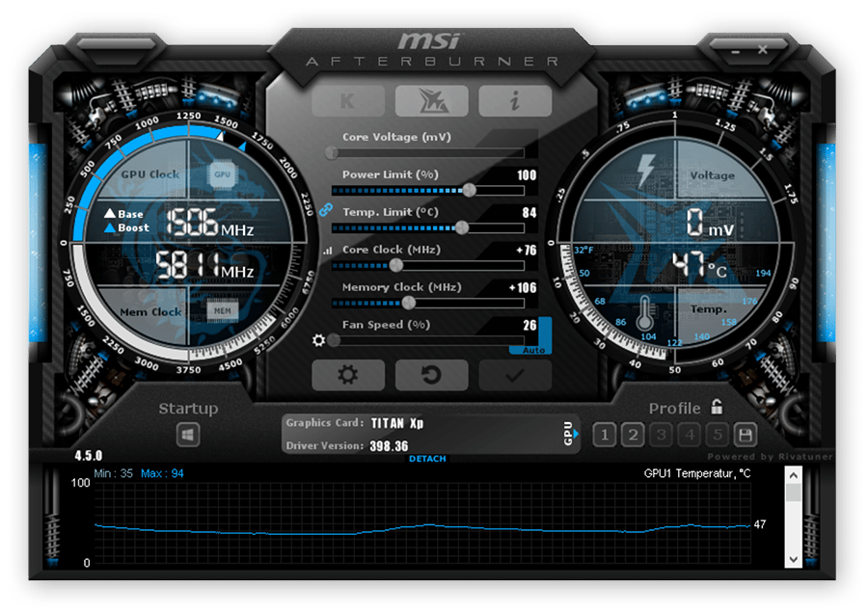Select overclocking profile 2
The image size is (868, 611).
[x=632, y=436]
